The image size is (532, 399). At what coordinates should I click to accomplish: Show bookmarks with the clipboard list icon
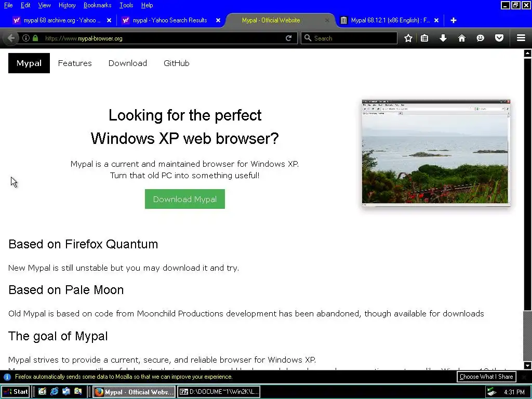point(424,38)
